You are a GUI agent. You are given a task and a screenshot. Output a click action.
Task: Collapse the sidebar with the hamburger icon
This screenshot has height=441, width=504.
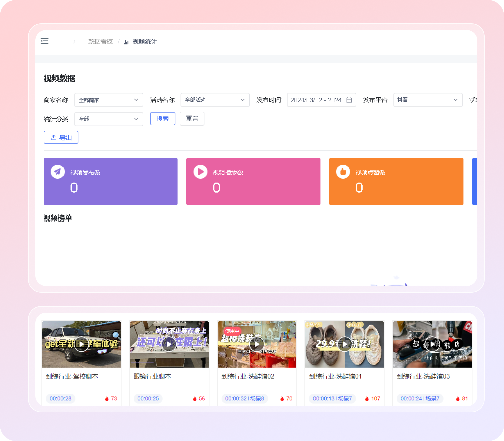coord(45,41)
